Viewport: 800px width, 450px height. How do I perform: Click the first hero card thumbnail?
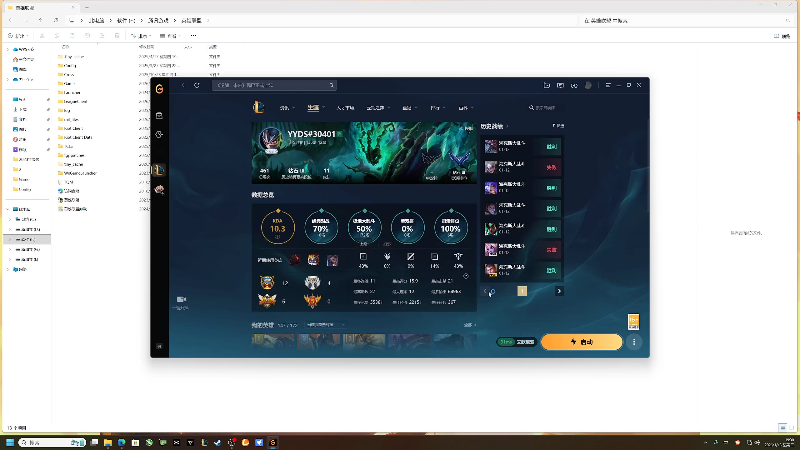(273, 341)
